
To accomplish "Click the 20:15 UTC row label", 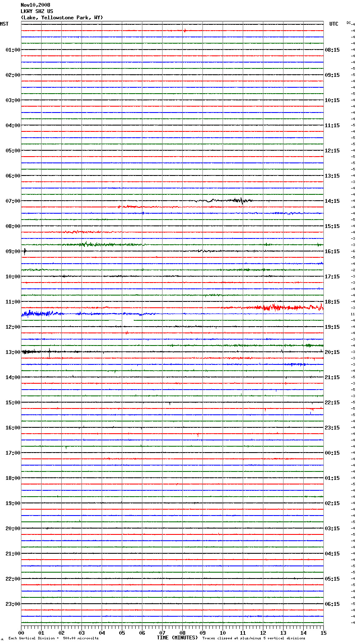I will [332, 352].
